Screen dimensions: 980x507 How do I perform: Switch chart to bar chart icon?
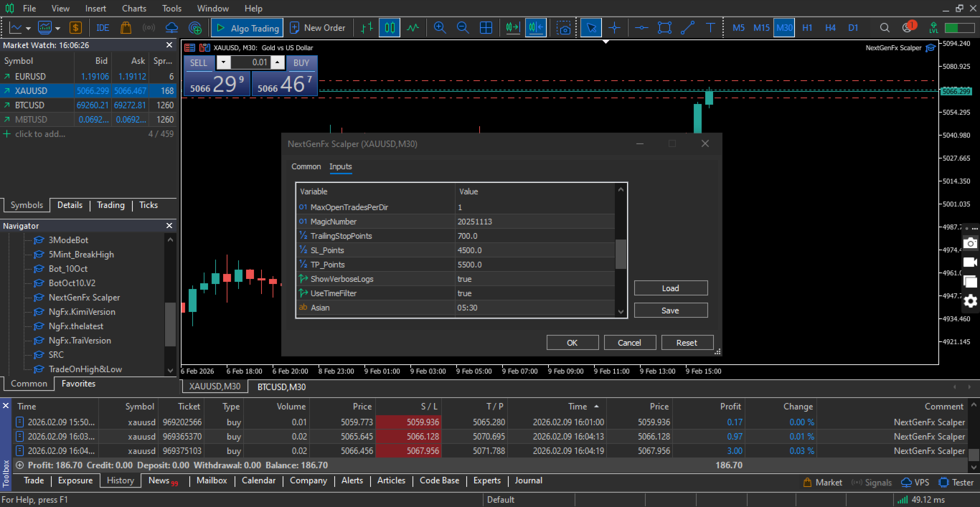[x=367, y=28]
